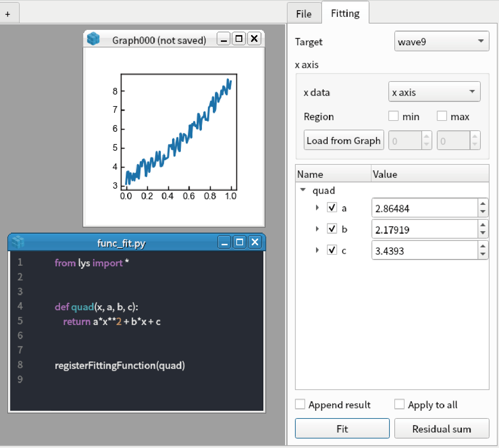Uncheck parameter a checkbox
Viewport: 499px width, 448px height.
pos(332,207)
